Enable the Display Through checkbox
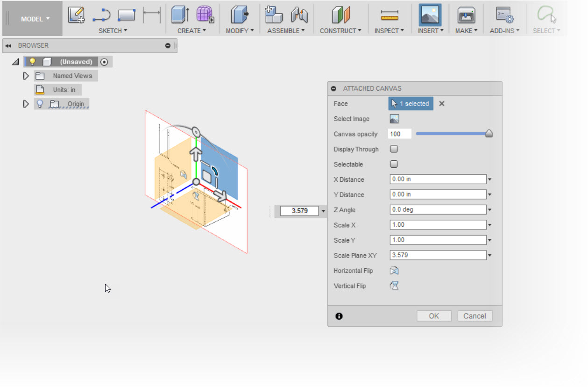Viewport: 588px width, 387px height. click(394, 149)
